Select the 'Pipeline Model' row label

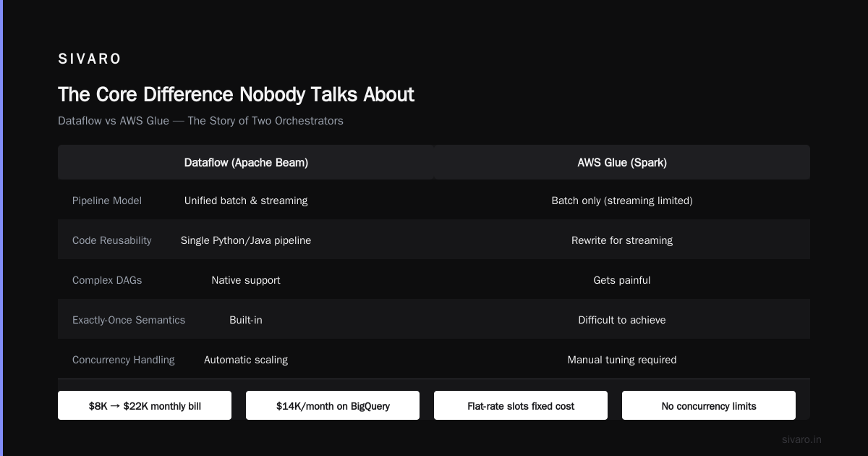[107, 200]
